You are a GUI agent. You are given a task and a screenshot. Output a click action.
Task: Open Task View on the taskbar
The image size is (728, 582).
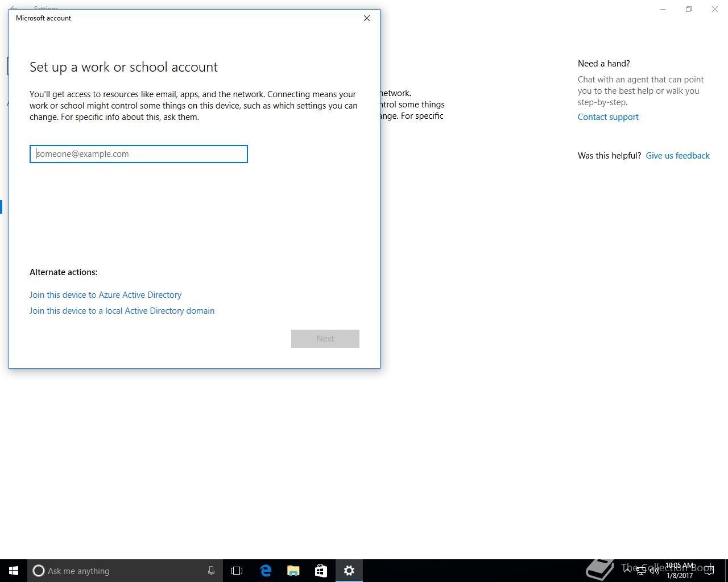point(237,571)
